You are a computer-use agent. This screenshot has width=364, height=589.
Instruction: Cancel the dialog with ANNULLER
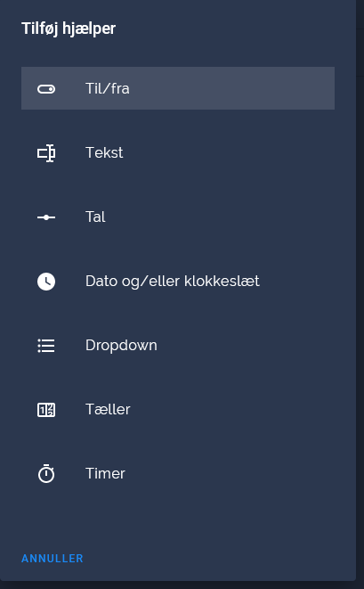[53, 559]
